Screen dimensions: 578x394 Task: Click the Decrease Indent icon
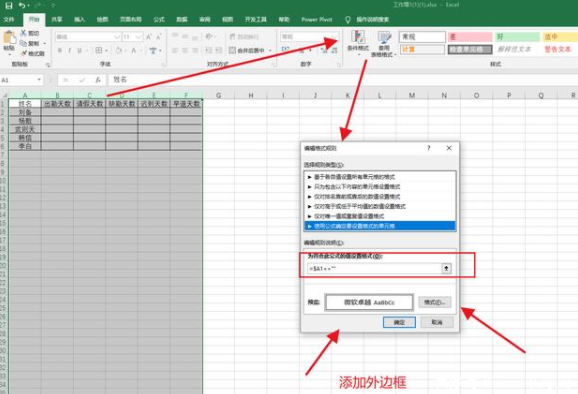[x=209, y=50]
